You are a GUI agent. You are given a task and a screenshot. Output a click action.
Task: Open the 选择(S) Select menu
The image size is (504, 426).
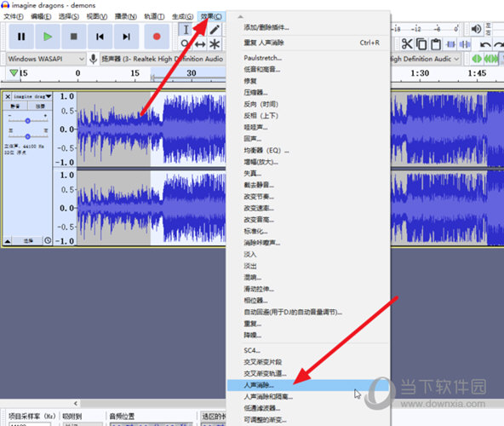(x=69, y=16)
